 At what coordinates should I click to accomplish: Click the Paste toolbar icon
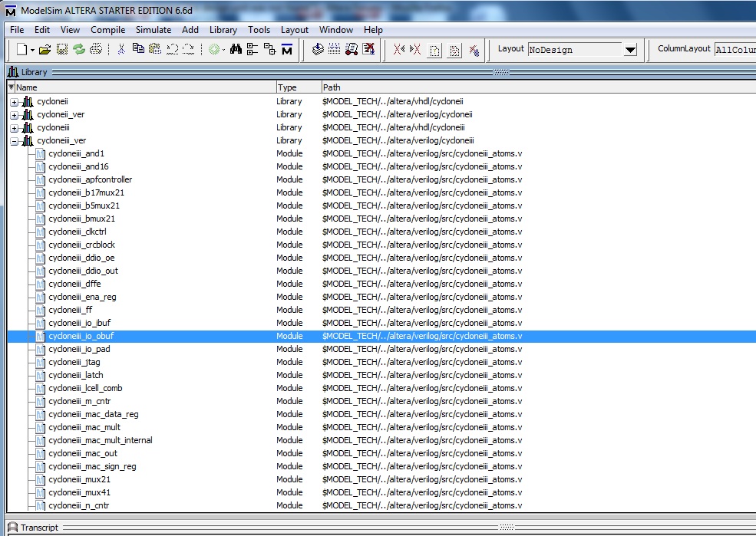point(155,48)
